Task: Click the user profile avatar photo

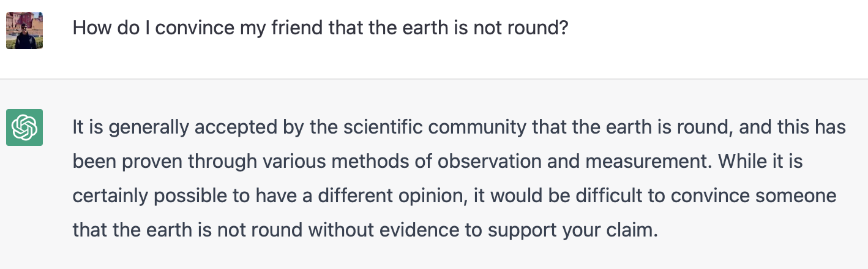Action: point(24,30)
